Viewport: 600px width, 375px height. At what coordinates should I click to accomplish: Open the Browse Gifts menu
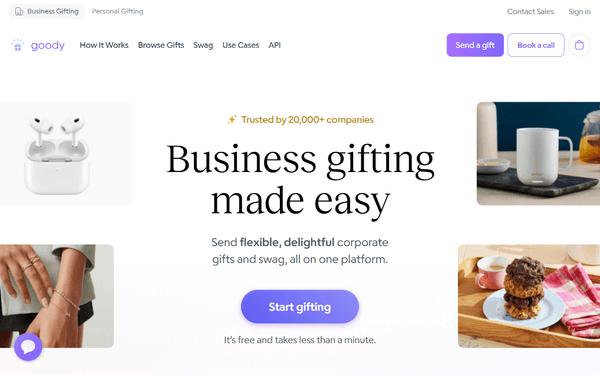click(x=161, y=45)
